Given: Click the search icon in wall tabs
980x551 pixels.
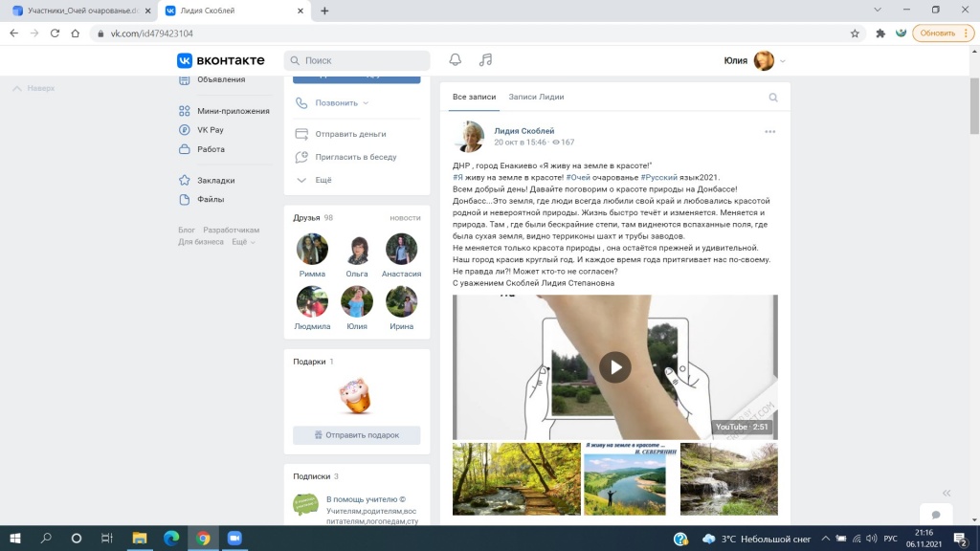Looking at the screenshot, I should [773, 98].
